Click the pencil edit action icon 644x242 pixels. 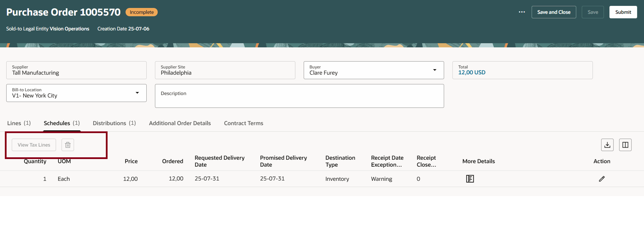(602, 179)
